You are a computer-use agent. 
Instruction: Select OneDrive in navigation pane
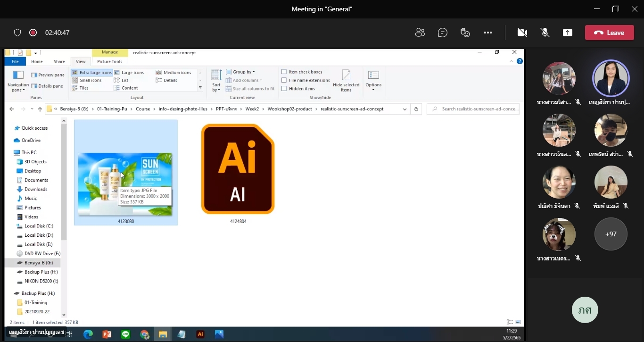pyautogui.click(x=31, y=140)
